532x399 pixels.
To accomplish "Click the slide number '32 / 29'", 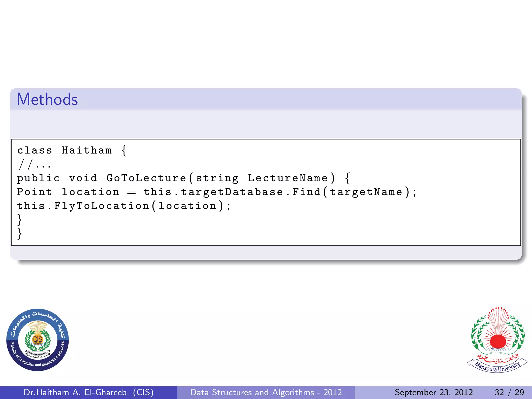I will (x=509, y=392).
